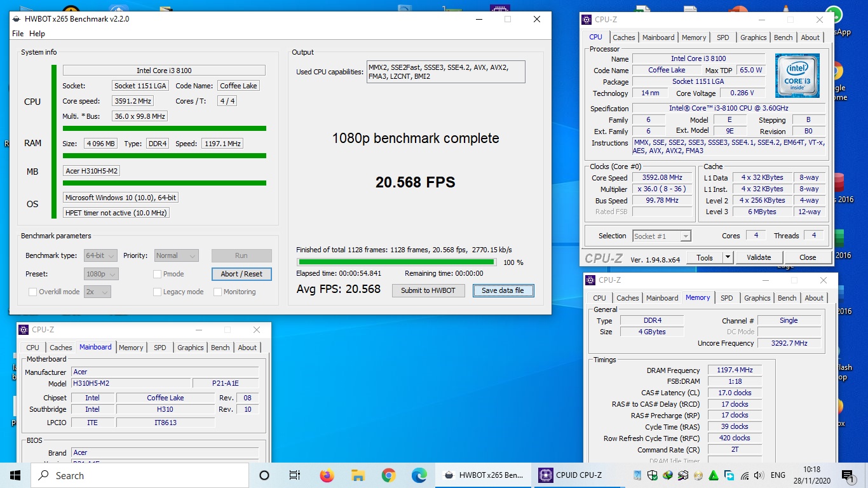Launch Microsoft Edge from the taskbar
868x488 pixels.
[x=419, y=475]
